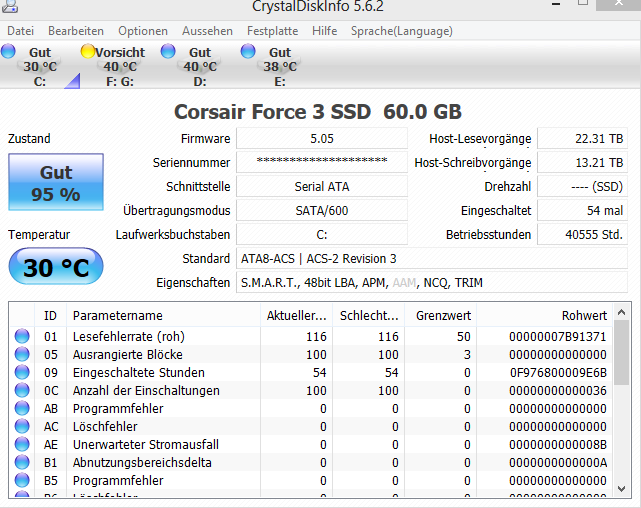Click the Grenzwert 50 cell

[x=464, y=336]
